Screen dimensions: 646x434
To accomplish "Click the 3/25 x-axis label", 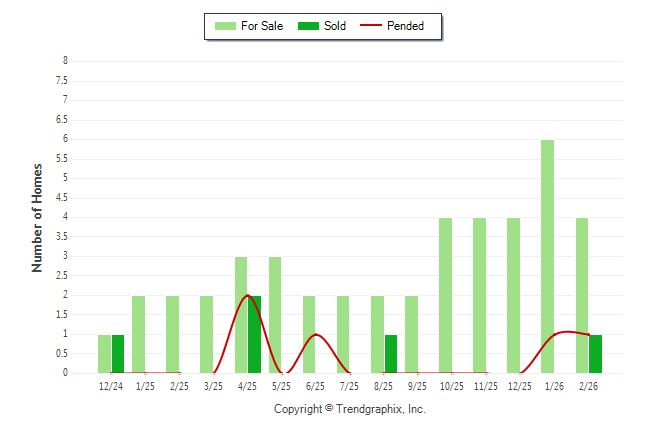I will tap(213, 385).
